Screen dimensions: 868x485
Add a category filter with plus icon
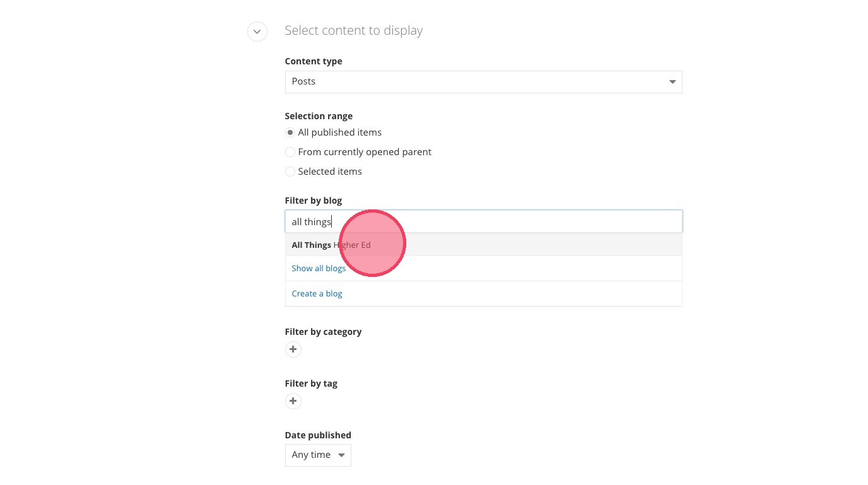coord(293,349)
